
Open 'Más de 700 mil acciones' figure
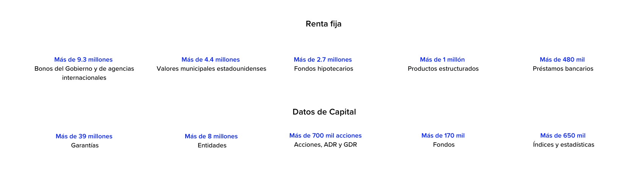pyautogui.click(x=325, y=135)
